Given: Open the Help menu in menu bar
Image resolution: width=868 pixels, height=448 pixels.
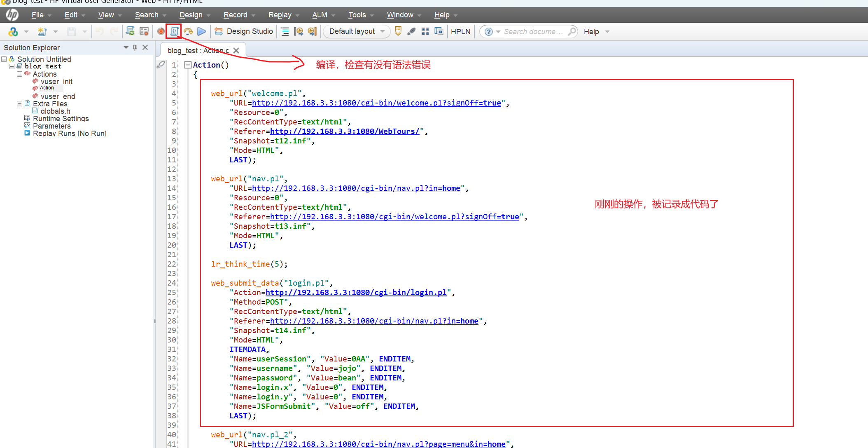Looking at the screenshot, I should click(x=445, y=15).
